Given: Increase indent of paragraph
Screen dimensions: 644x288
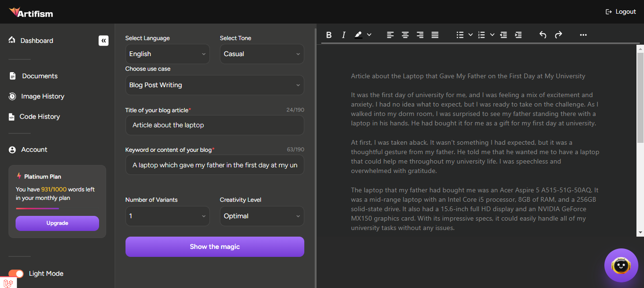Looking at the screenshot, I should (x=518, y=35).
